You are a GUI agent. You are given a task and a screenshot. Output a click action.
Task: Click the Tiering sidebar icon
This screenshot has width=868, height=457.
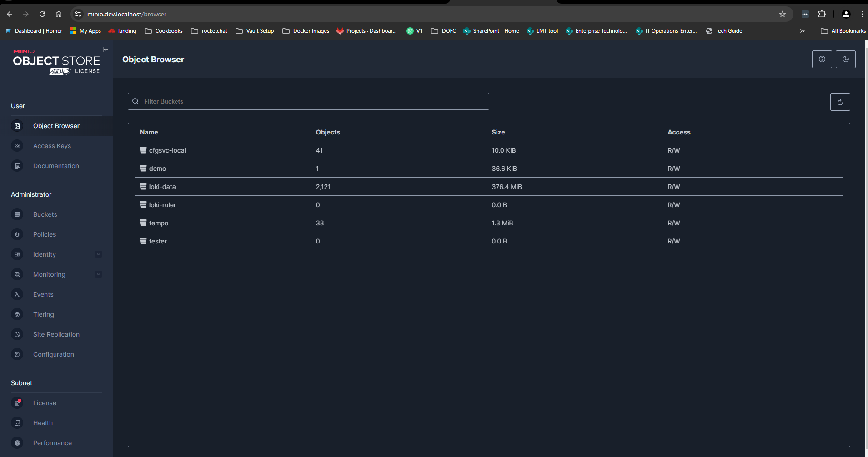pyautogui.click(x=17, y=314)
